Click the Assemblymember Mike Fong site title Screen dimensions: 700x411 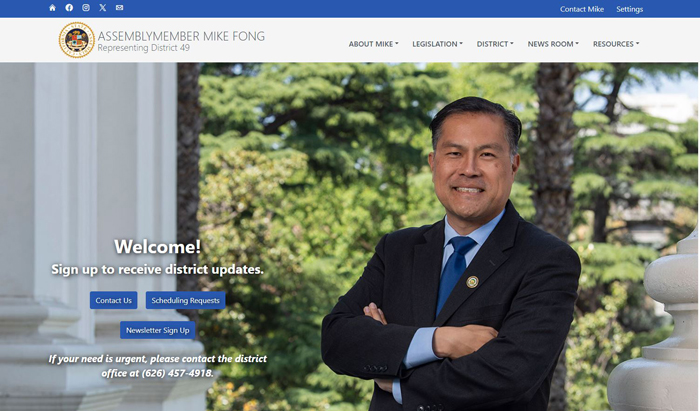coord(181,36)
